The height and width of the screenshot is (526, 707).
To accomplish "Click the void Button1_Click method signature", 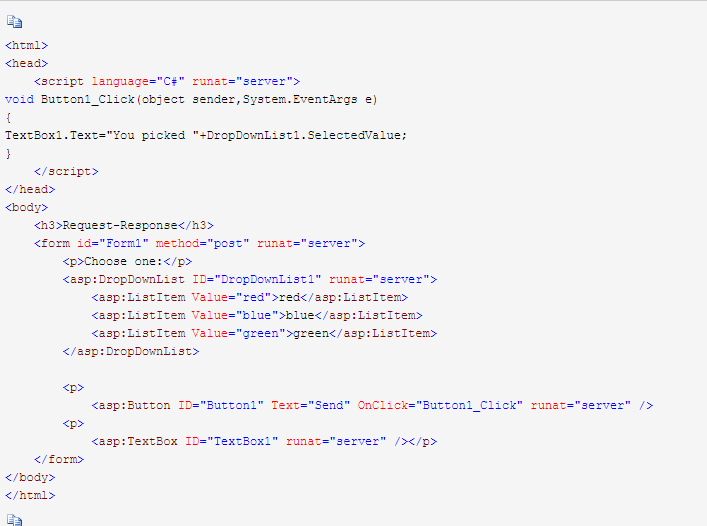I will (x=191, y=100).
